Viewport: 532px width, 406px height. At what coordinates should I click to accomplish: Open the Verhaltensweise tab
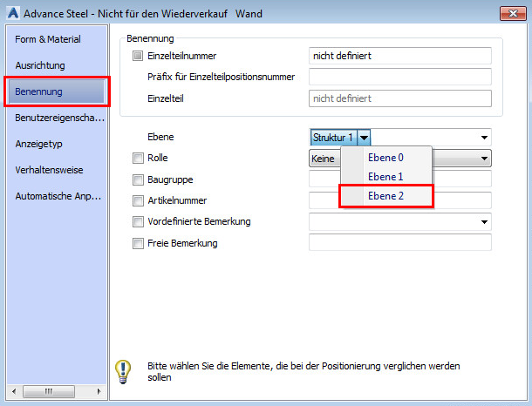49,170
